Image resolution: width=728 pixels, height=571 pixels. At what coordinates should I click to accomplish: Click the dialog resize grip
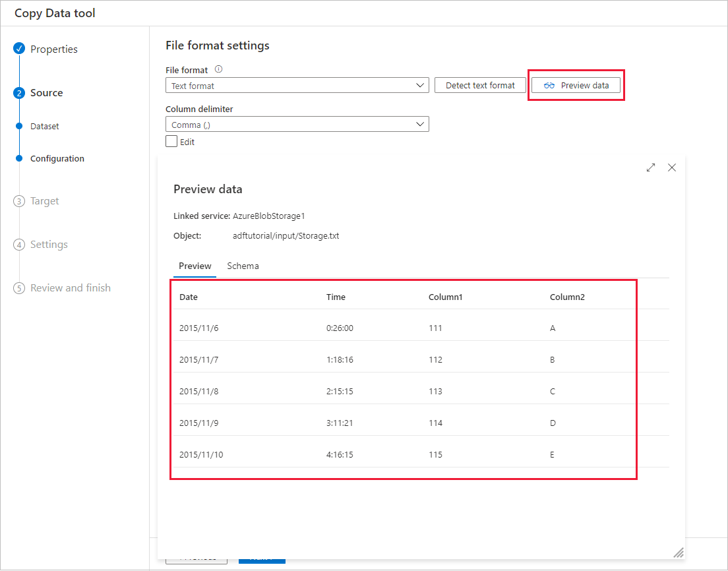(679, 553)
